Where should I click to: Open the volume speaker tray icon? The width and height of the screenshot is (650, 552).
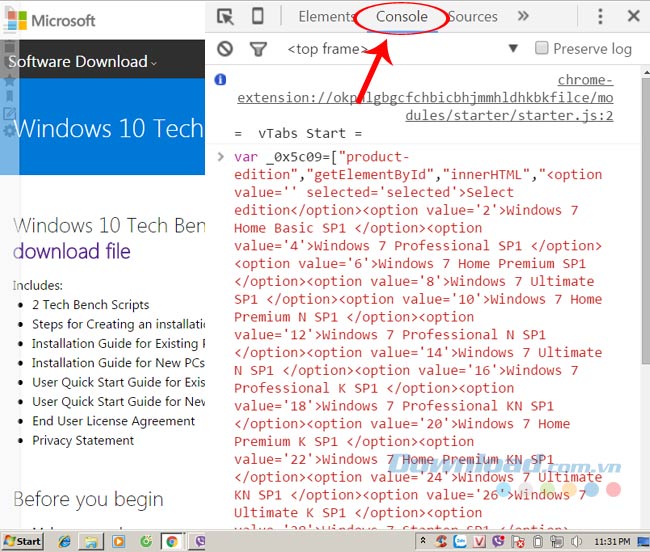click(x=576, y=541)
